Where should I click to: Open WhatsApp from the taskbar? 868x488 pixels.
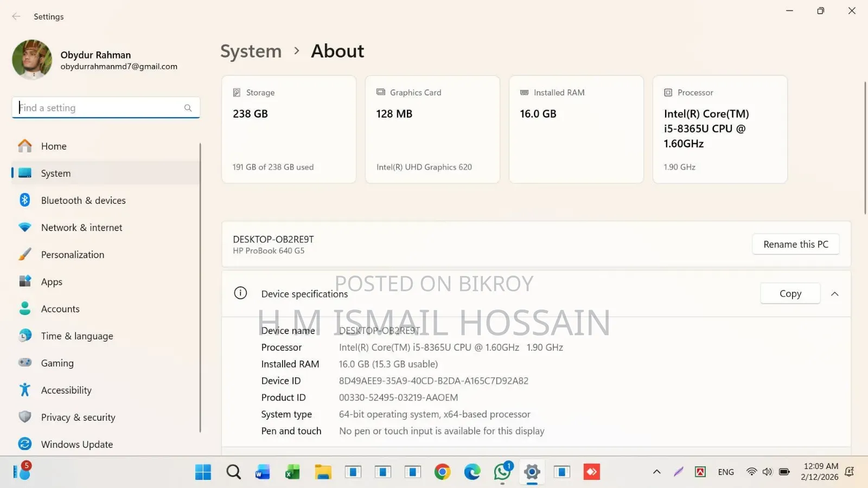point(502,472)
